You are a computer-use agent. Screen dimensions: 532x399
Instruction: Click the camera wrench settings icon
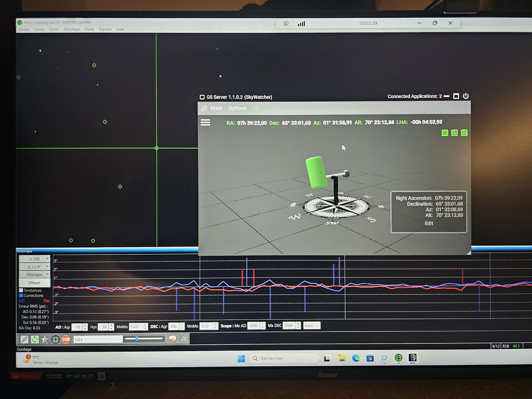[183, 339]
